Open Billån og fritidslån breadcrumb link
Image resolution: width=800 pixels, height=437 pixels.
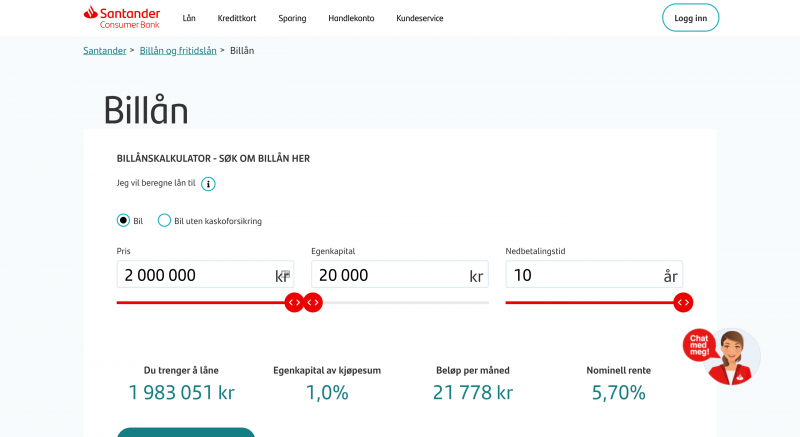[178, 50]
